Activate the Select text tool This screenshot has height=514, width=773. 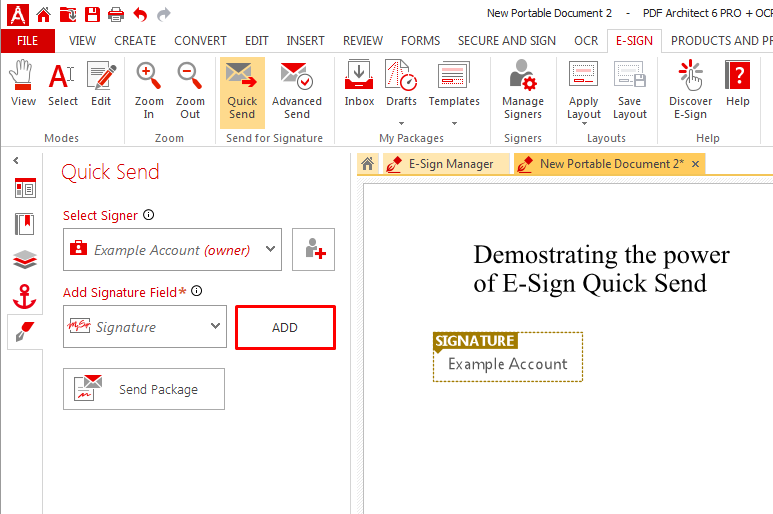tap(63, 84)
